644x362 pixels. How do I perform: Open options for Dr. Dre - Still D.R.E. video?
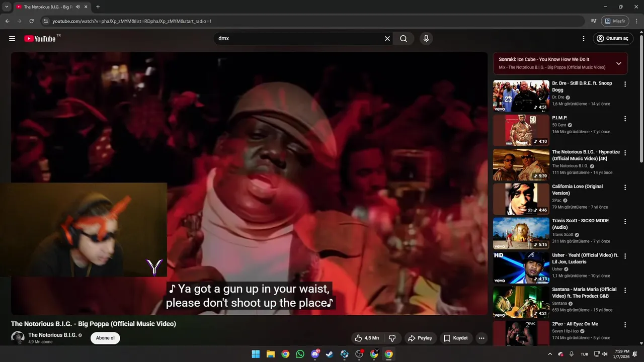click(x=625, y=84)
